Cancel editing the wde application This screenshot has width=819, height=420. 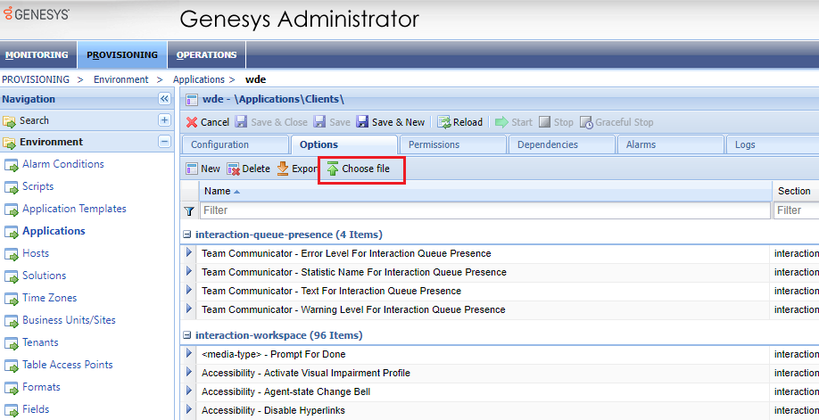click(x=207, y=122)
